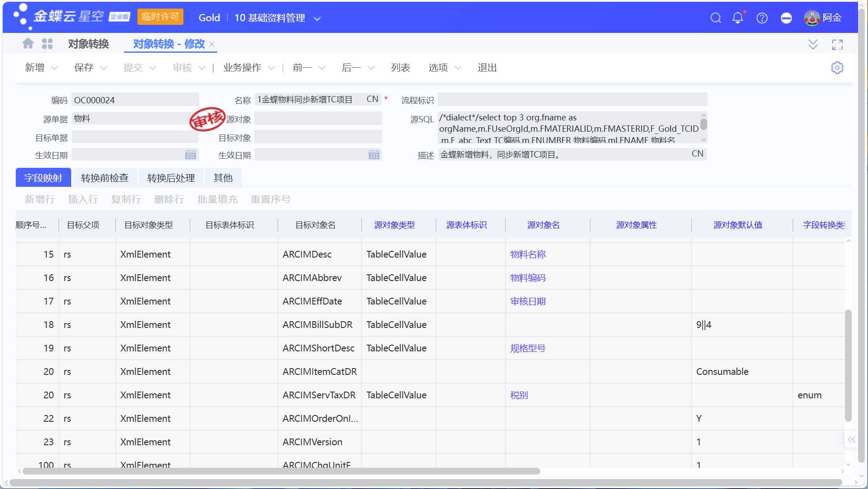Open calendar picker for left 生效日期
The width and height of the screenshot is (868, 489).
(191, 155)
